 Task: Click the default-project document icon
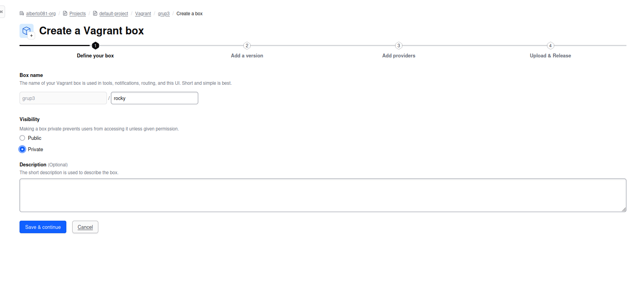95,14
